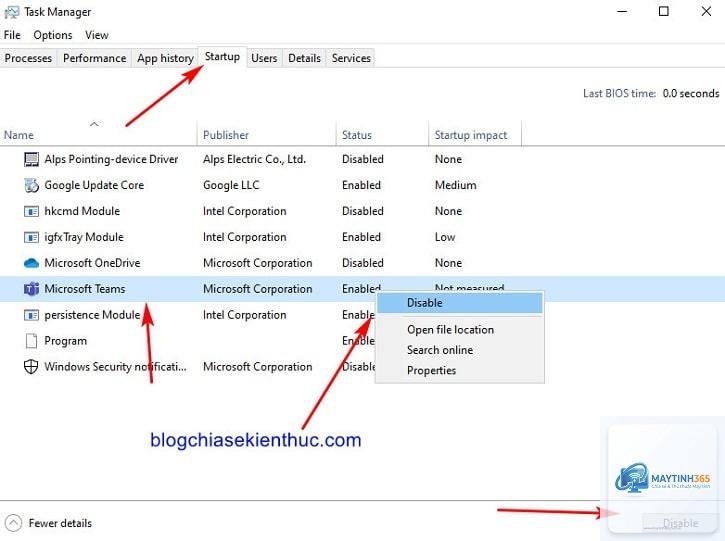This screenshot has width=725, height=541.
Task: Select the Microsoft Teams name
Action: coord(85,289)
